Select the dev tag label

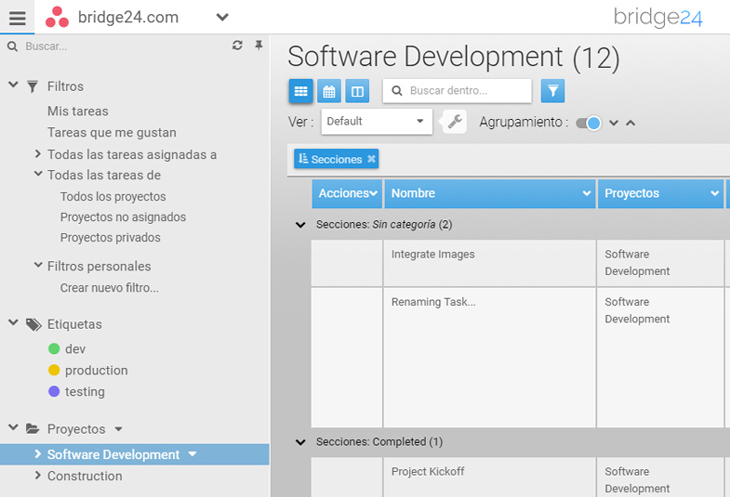(x=75, y=349)
